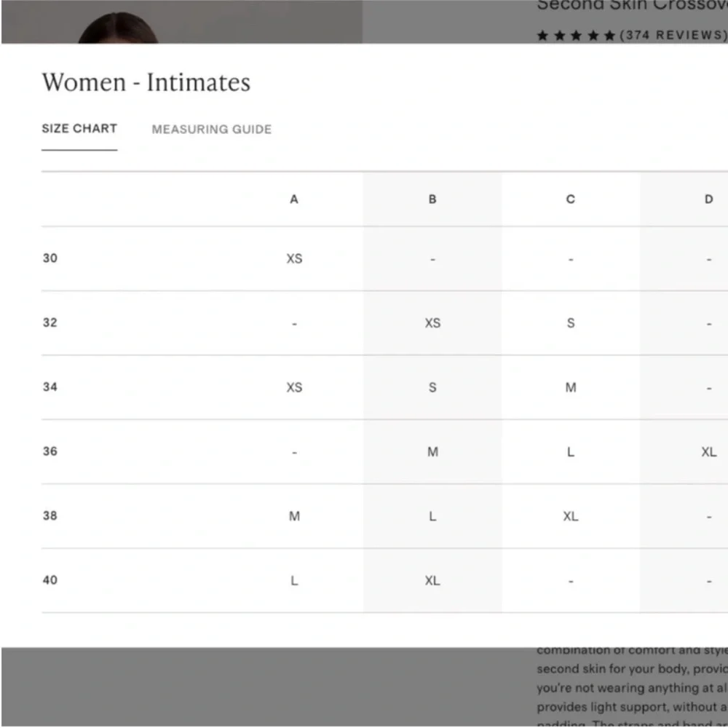Select the M cell for 34C
Image resolution: width=728 pixels, height=728 pixels.
pos(571,387)
